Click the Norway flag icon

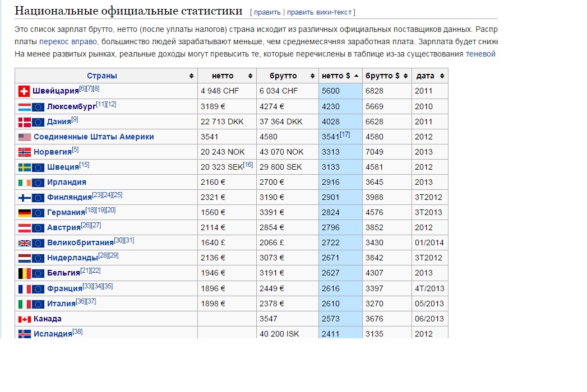pos(25,152)
